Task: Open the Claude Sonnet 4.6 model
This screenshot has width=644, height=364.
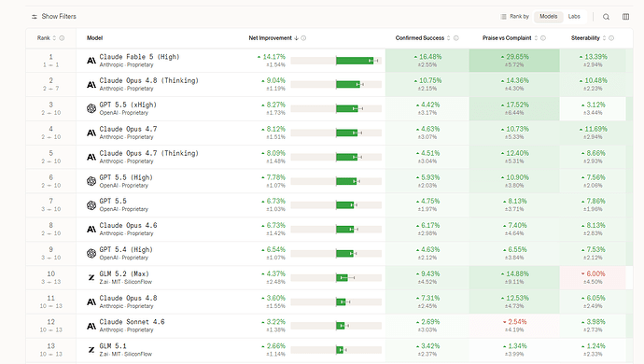Action: 132,322
